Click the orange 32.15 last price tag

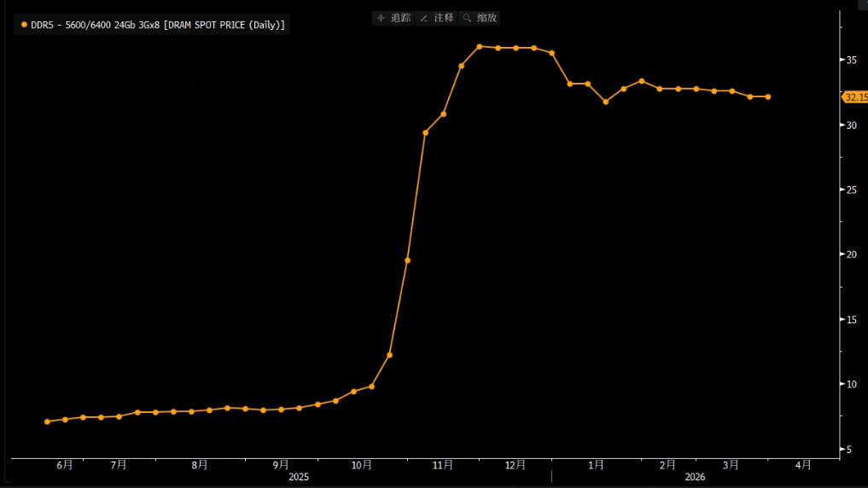tap(855, 97)
